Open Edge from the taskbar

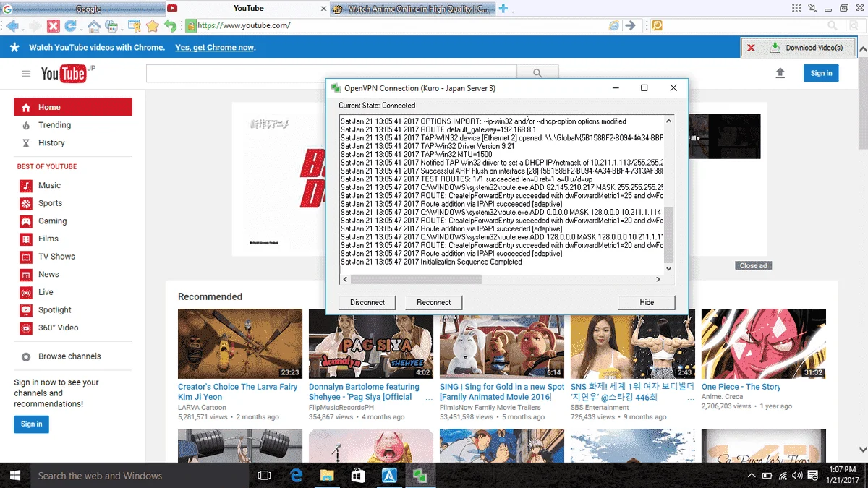click(x=296, y=475)
